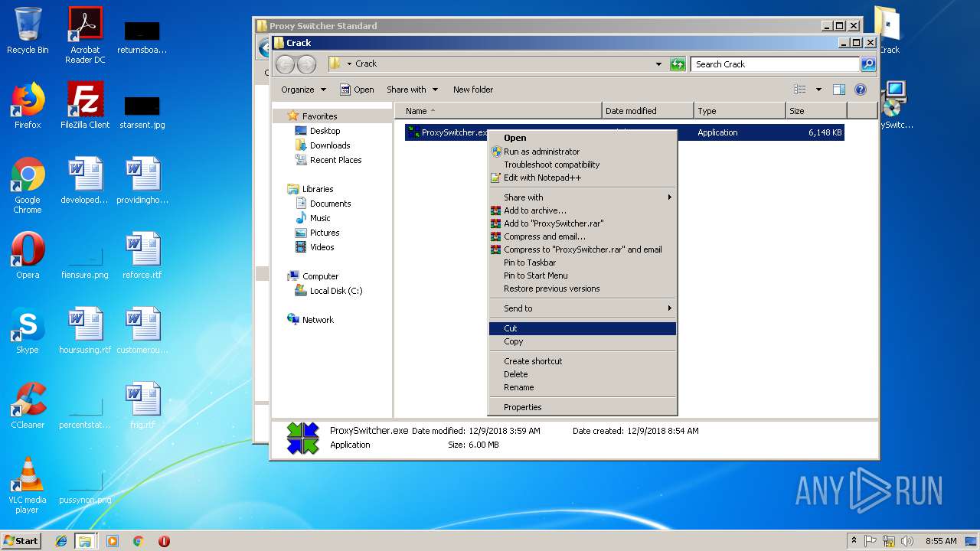The height and width of the screenshot is (551, 980).
Task: Launch Google Chrome desktop shortcut
Action: pyautogui.click(x=28, y=185)
